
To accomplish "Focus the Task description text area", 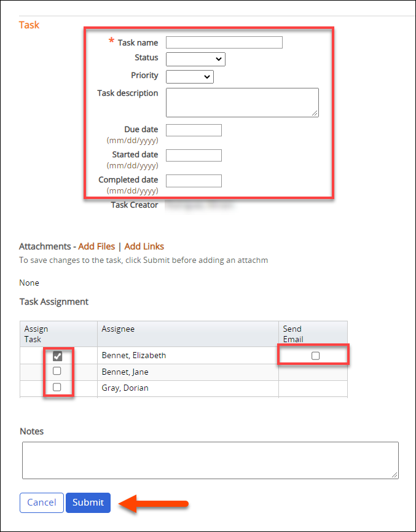I will (x=241, y=102).
